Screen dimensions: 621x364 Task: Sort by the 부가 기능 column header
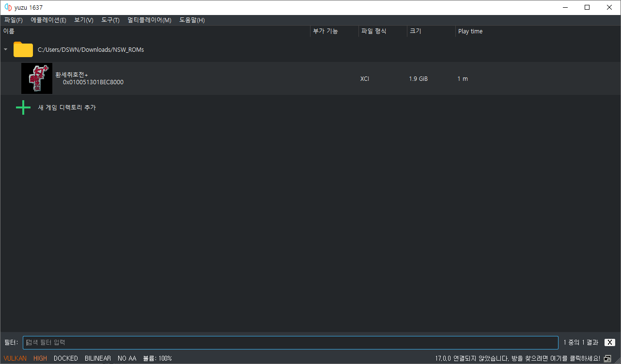[x=334, y=31]
